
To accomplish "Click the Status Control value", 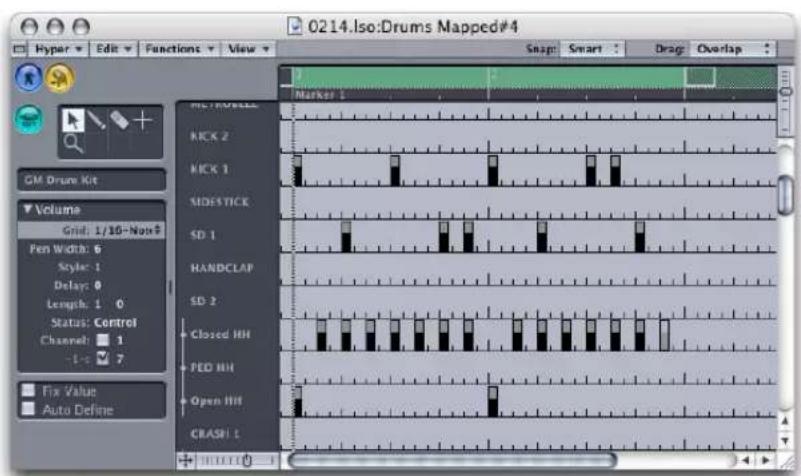I will (x=115, y=322).
